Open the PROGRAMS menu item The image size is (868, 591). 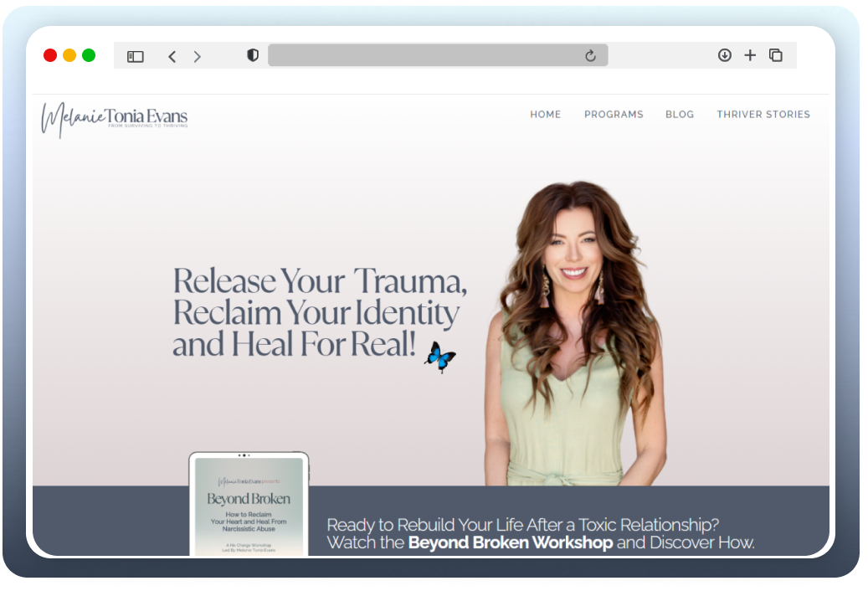pos(614,115)
